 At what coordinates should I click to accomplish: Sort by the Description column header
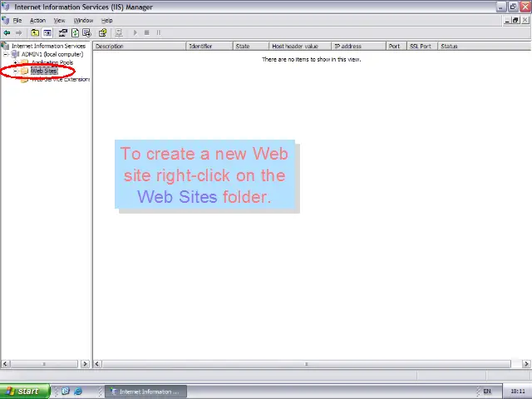click(x=140, y=47)
